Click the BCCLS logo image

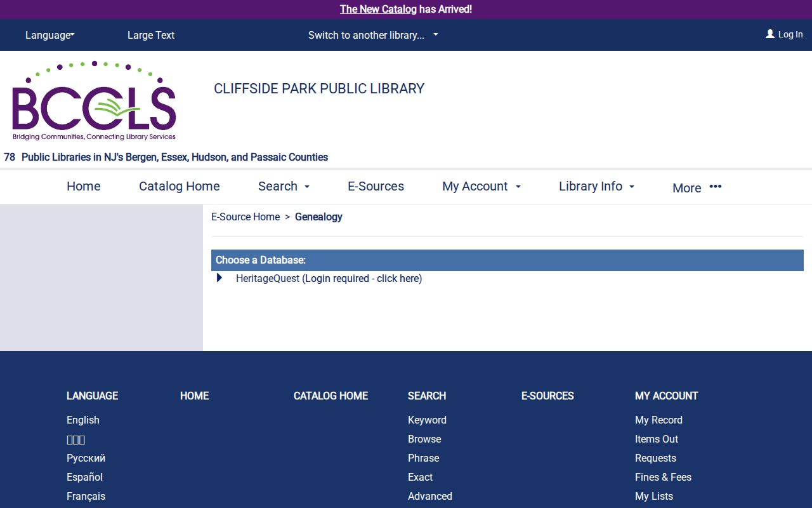coord(94,101)
